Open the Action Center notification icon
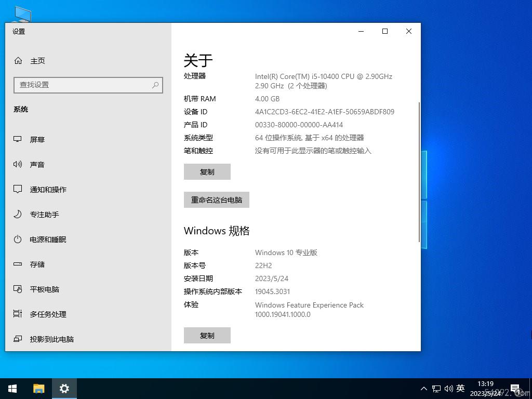 [515, 389]
